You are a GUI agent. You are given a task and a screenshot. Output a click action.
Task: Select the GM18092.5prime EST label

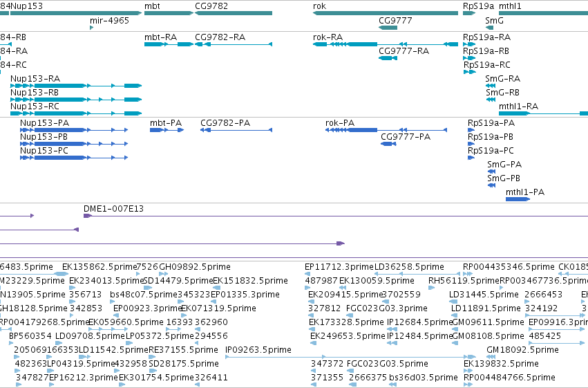tap(523, 350)
